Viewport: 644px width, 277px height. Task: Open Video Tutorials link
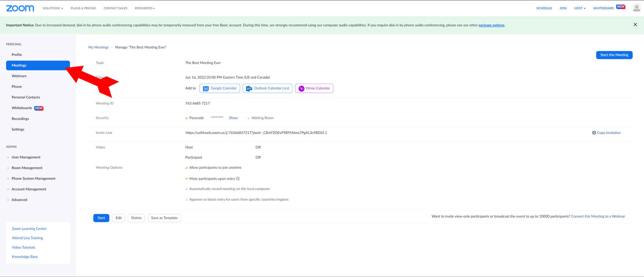[x=23, y=248]
